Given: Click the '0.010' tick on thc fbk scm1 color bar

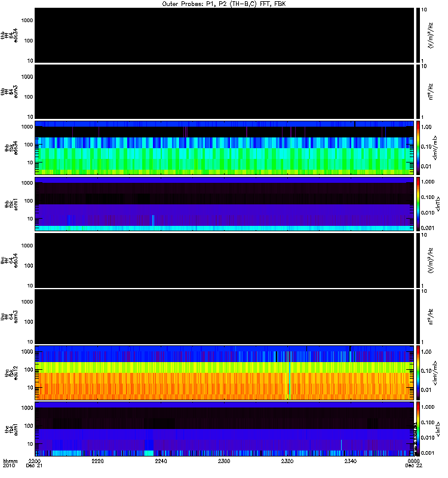Looking at the screenshot, I should 428,438.
